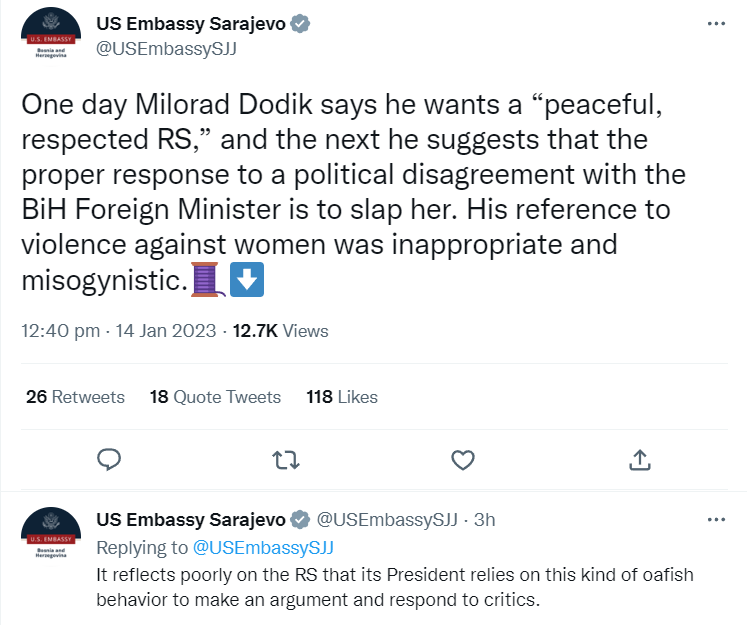747x625 pixels.
Task: Like the tweet with heart icon
Action: 463,460
